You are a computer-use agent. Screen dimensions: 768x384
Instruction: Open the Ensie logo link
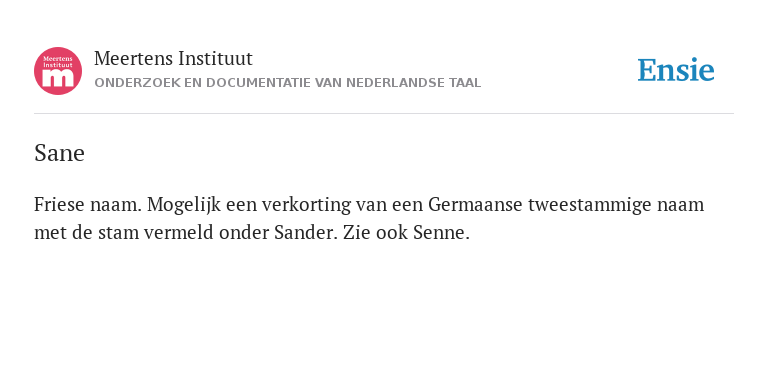[675, 70]
